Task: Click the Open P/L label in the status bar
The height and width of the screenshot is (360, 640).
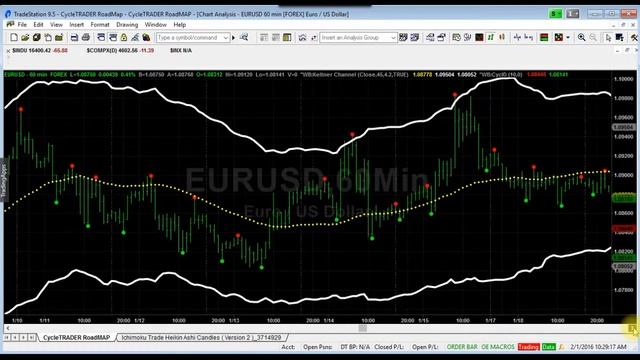Action: [425, 347]
